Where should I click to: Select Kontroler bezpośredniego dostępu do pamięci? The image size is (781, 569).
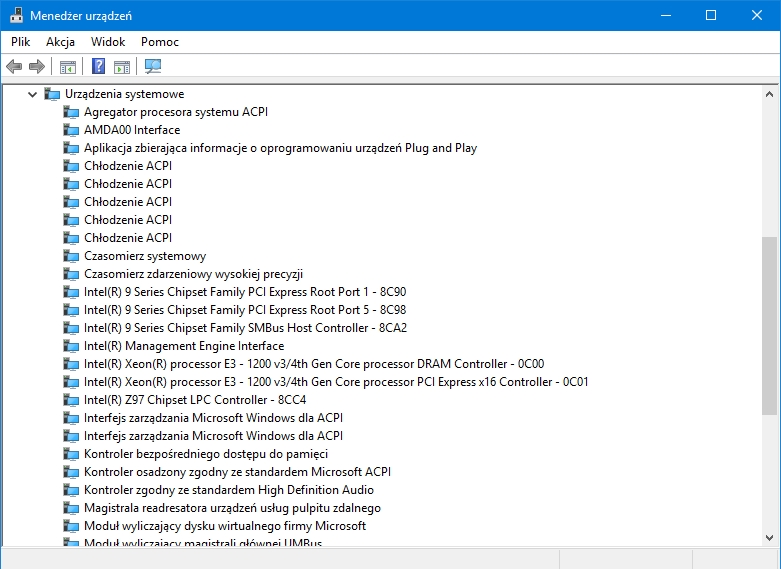[206, 454]
